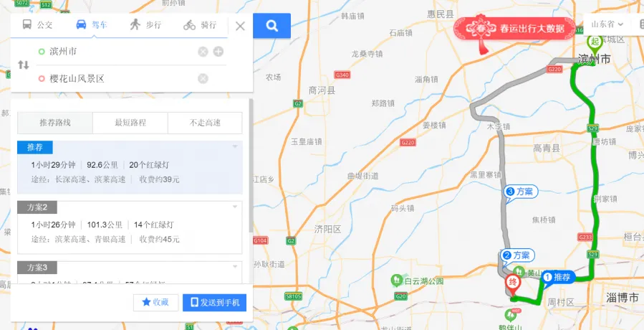Open the 春运出行大数据 banner
The image size is (644, 330).
tap(514, 29)
